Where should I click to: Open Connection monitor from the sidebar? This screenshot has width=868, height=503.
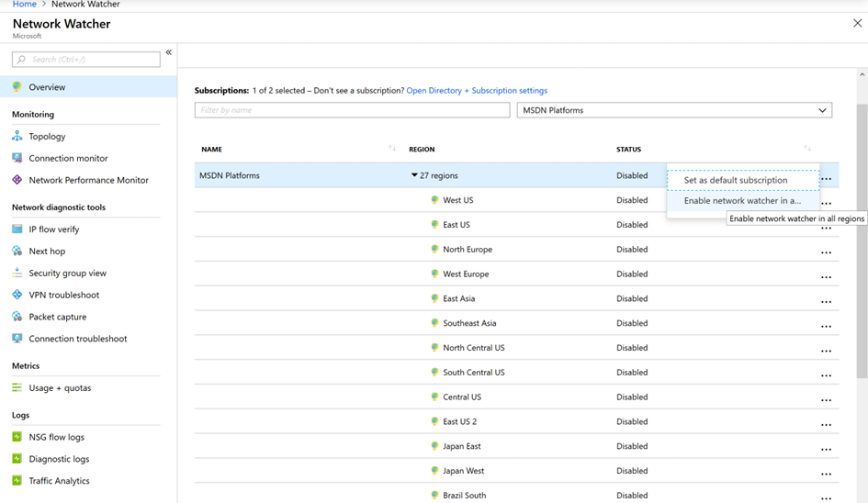coord(68,158)
